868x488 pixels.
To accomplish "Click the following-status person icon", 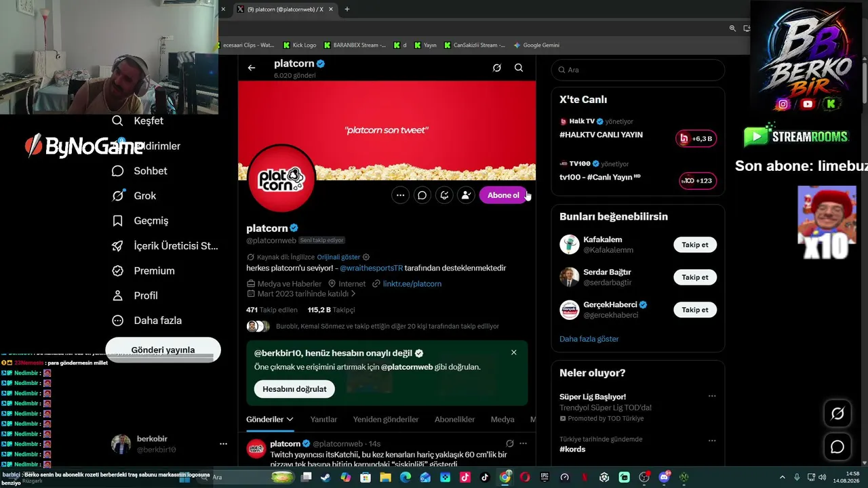I will click(x=466, y=195).
